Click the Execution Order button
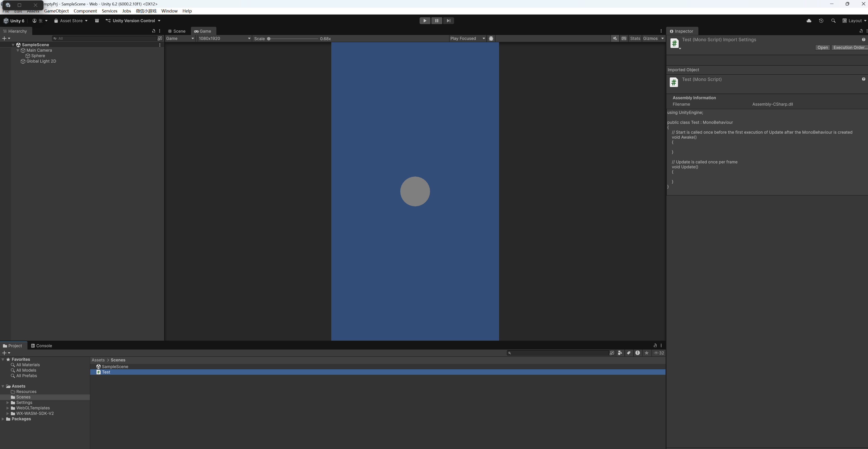This screenshot has height=449, width=868. tap(849, 47)
